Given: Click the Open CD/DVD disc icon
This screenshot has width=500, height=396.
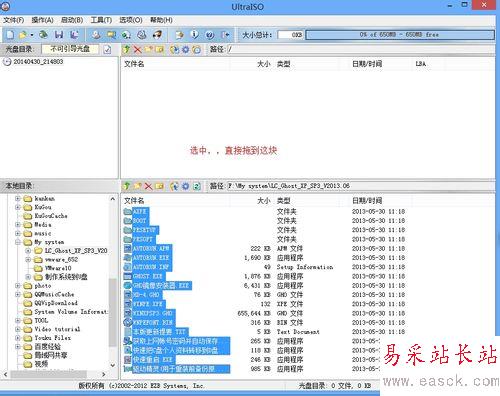Looking at the screenshot, I should click(x=43, y=35).
